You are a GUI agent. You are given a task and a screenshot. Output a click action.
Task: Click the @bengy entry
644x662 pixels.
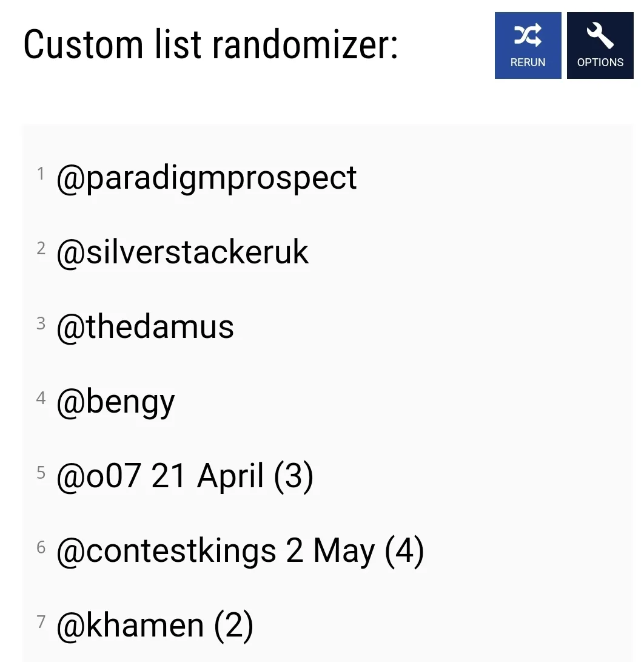click(115, 401)
